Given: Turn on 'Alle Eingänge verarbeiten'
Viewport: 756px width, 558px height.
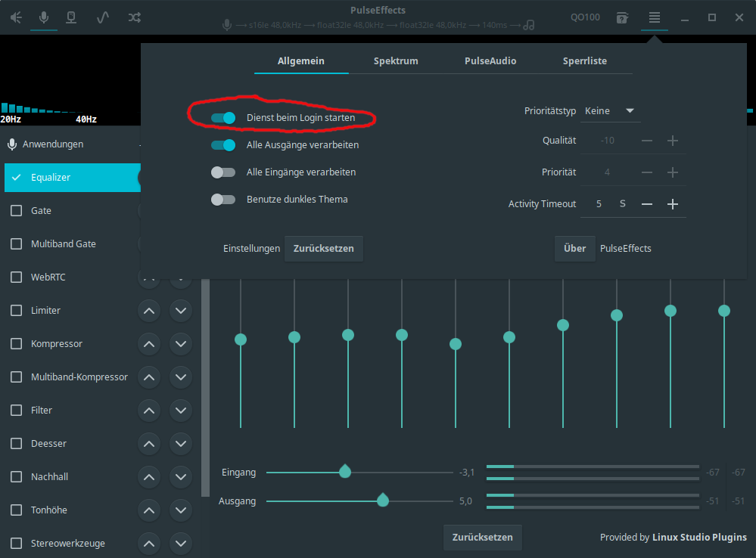Looking at the screenshot, I should [x=223, y=172].
